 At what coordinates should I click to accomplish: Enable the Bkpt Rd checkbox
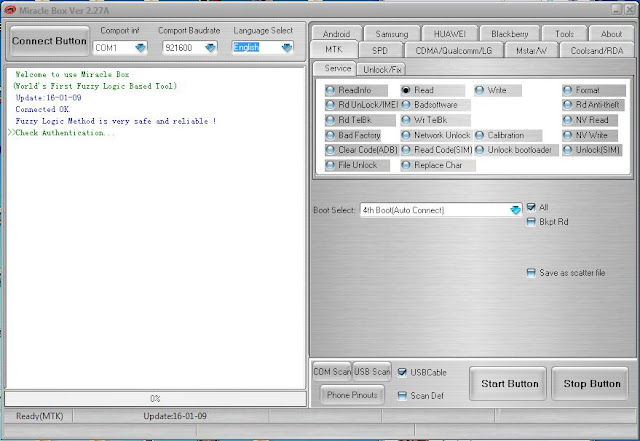click(x=531, y=222)
